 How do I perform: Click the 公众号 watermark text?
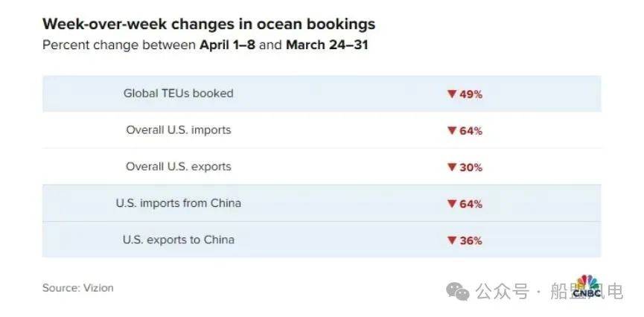pyautogui.click(x=503, y=291)
